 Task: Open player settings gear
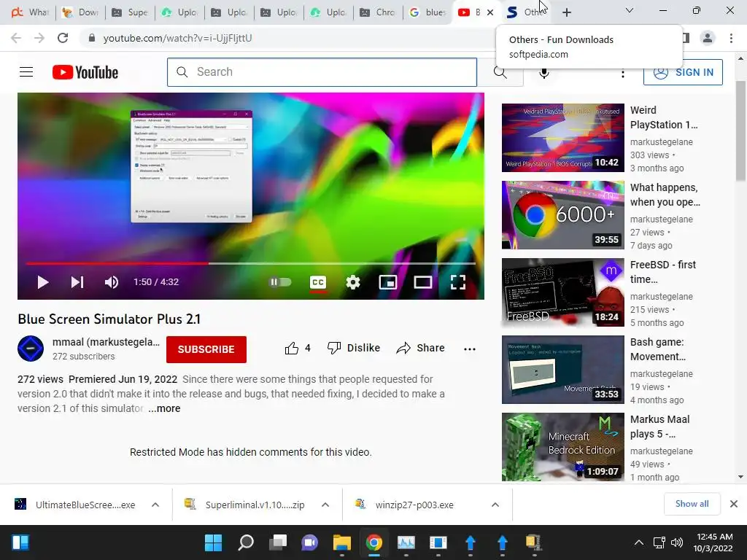pyautogui.click(x=353, y=282)
